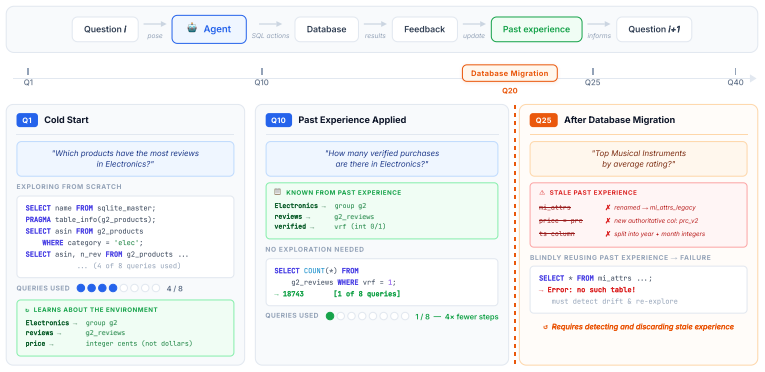Click the arrow labeled SQL actions
Viewport: 765px width, 372px height.
[270, 24]
